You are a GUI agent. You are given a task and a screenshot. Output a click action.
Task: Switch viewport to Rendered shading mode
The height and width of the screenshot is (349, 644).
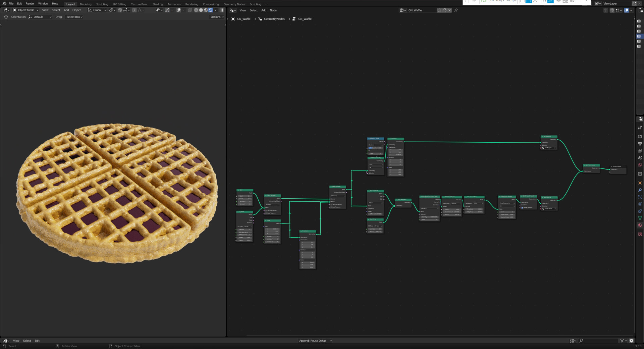(x=210, y=10)
